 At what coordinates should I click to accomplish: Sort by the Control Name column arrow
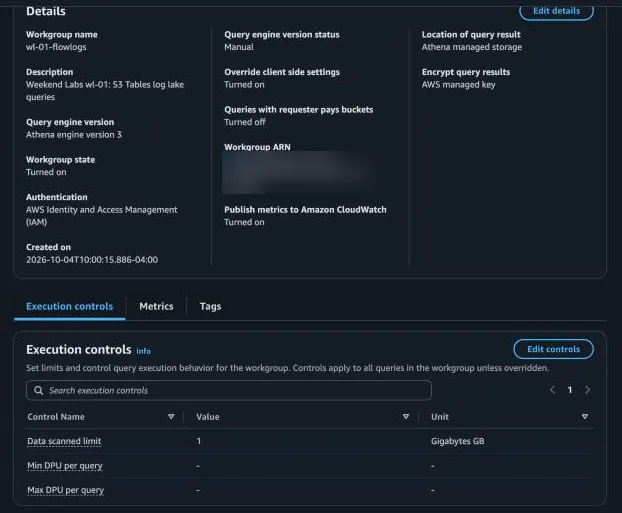click(x=171, y=417)
